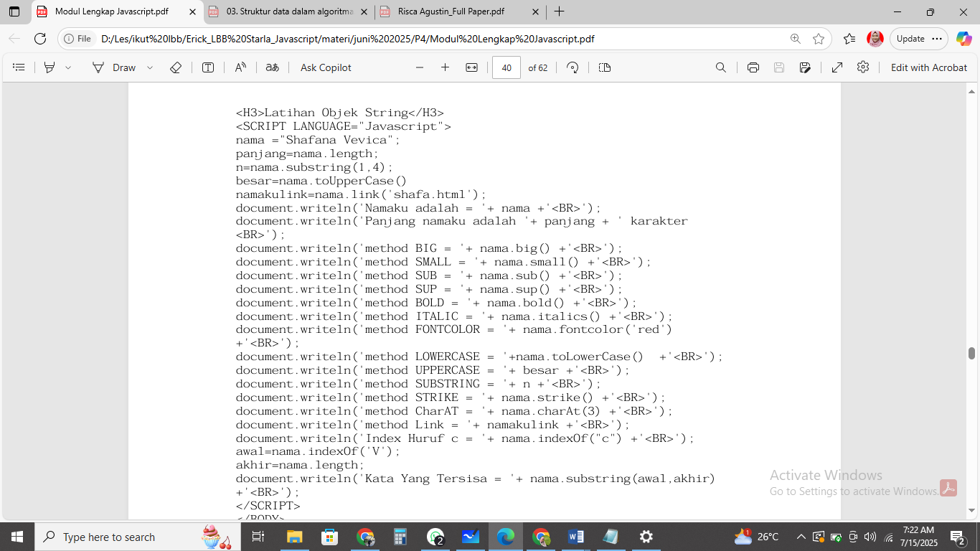Open the Favorites list
The width and height of the screenshot is (980, 551).
849,39
